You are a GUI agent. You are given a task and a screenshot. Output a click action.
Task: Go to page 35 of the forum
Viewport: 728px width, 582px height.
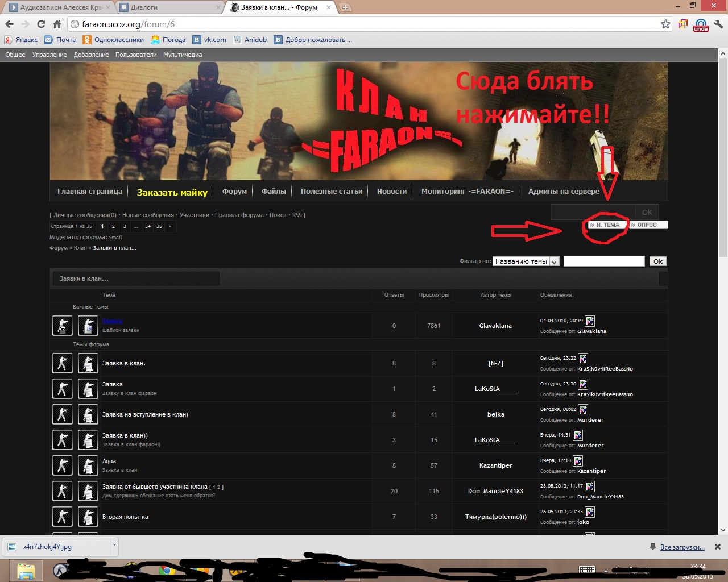point(159,226)
